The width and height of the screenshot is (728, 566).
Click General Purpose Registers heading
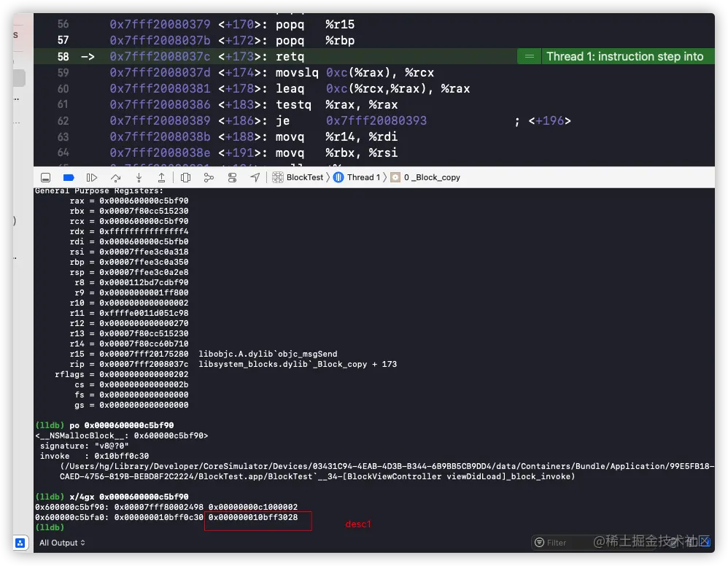(99, 191)
